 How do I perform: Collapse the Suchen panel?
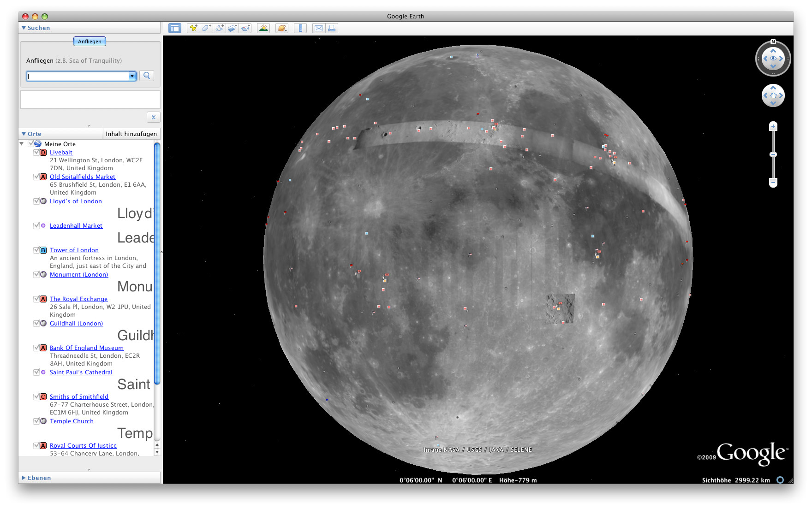pyautogui.click(x=24, y=28)
